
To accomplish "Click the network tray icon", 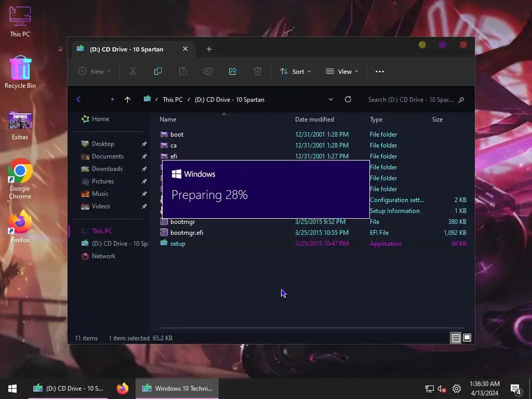I will point(430,389).
